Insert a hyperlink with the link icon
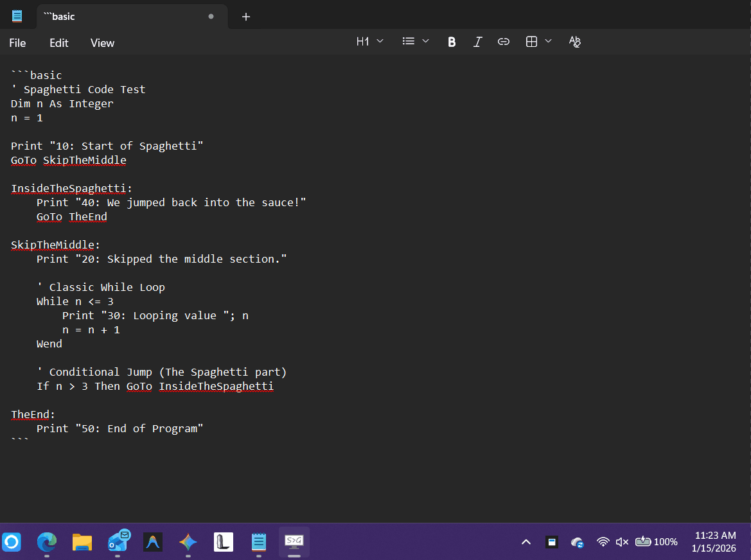The height and width of the screenshot is (560, 751). coord(504,42)
